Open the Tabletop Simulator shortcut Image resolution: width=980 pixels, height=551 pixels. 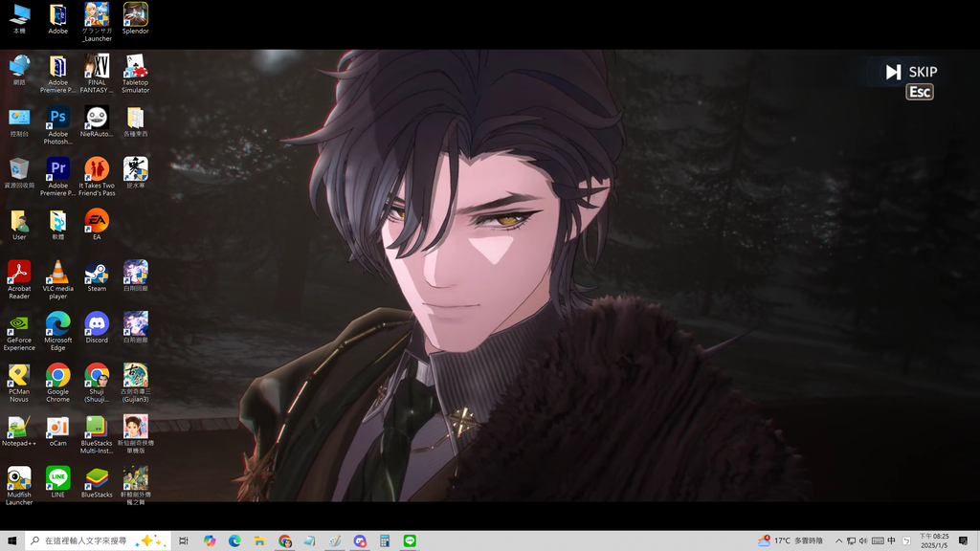click(136, 74)
